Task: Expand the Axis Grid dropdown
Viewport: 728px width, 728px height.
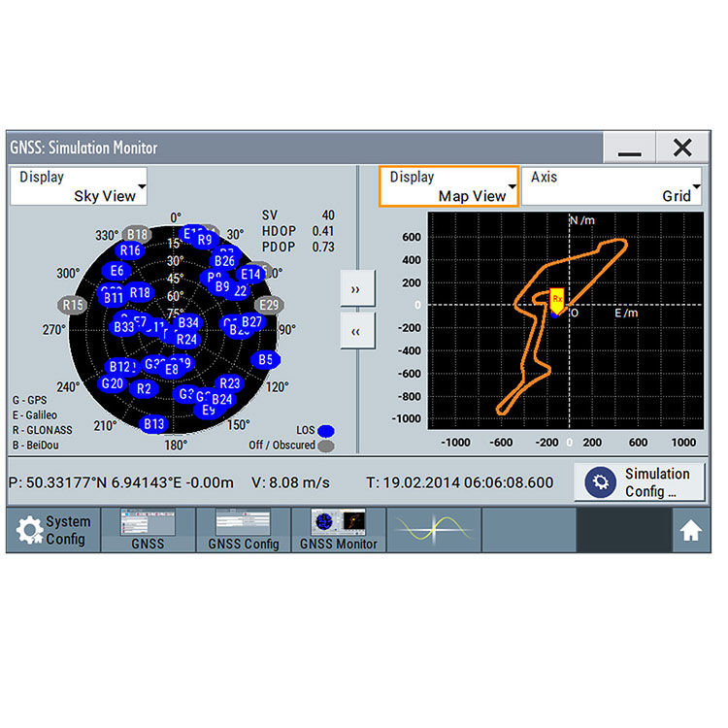Action: [612, 186]
